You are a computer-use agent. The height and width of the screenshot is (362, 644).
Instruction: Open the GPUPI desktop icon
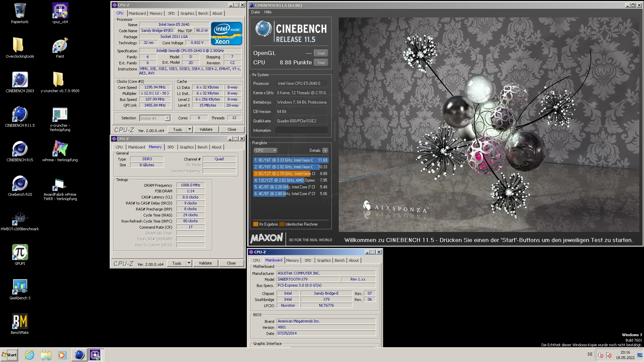(20, 255)
